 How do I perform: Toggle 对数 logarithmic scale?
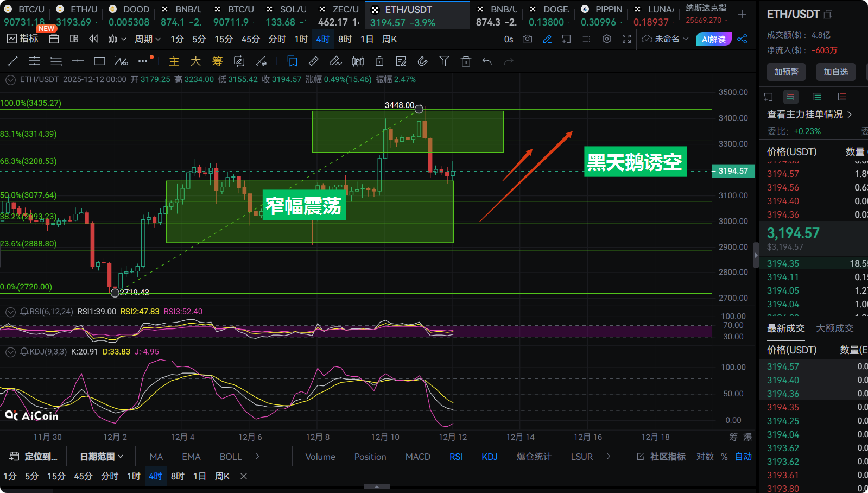click(705, 457)
